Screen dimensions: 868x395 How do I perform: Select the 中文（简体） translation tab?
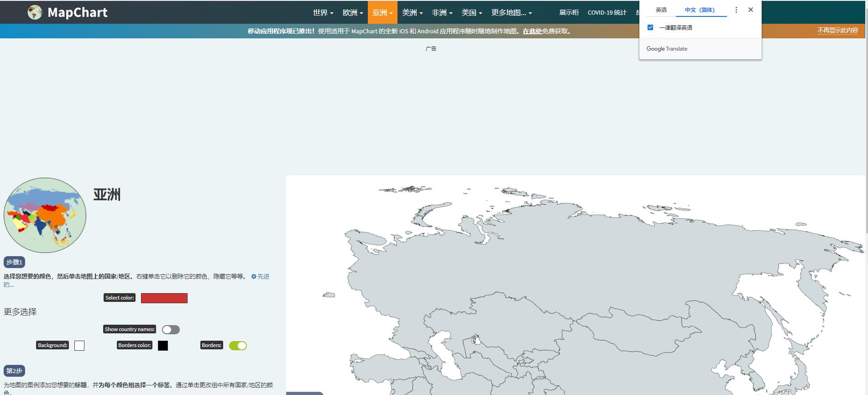700,10
